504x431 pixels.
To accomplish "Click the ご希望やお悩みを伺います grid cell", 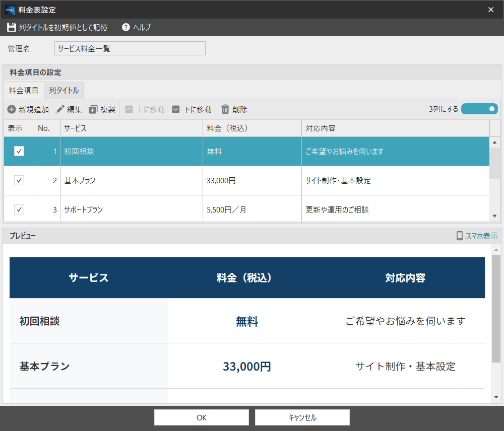I will 395,151.
